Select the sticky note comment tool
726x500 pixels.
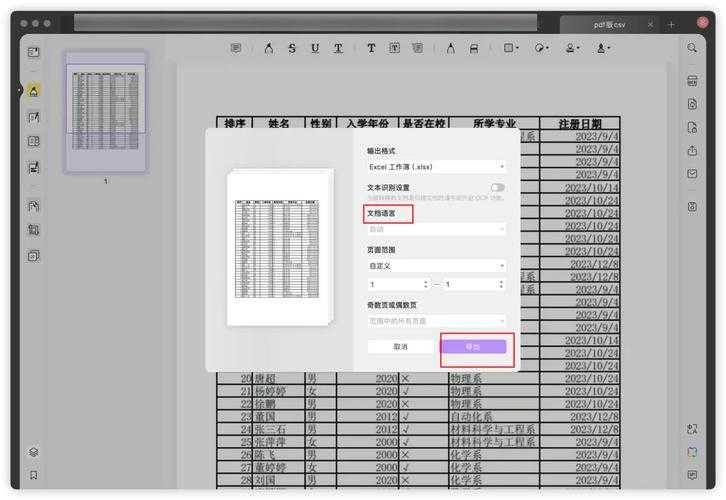pyautogui.click(x=236, y=48)
